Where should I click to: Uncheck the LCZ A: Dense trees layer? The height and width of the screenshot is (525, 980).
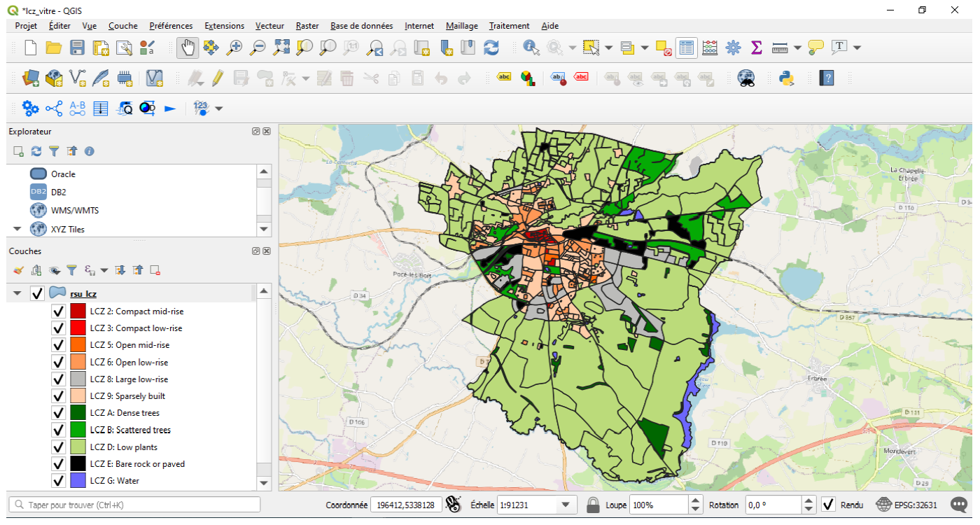pyautogui.click(x=58, y=412)
